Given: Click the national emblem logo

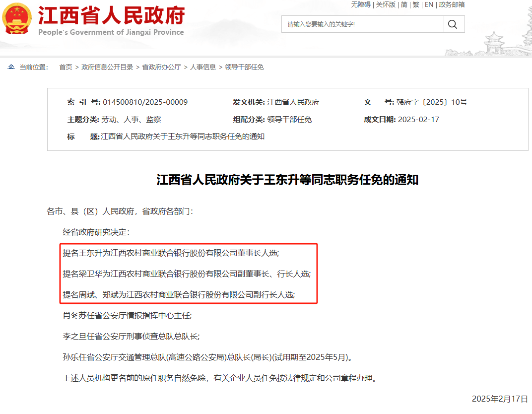Looking at the screenshot, I should pos(16,19).
